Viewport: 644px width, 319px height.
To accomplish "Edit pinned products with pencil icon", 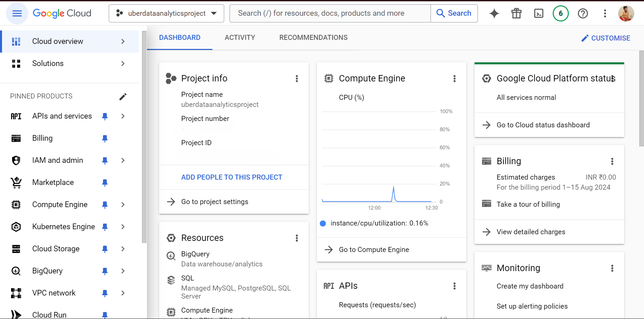I will pos(123,97).
